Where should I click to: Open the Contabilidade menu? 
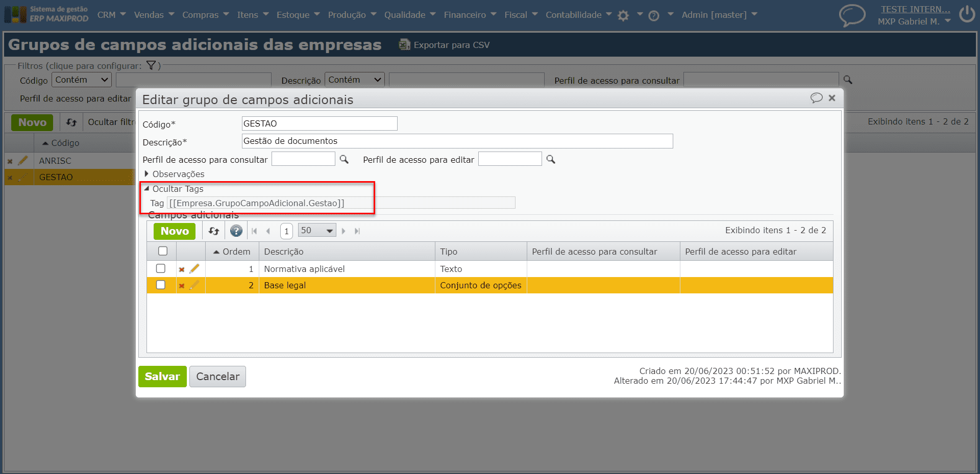[579, 15]
